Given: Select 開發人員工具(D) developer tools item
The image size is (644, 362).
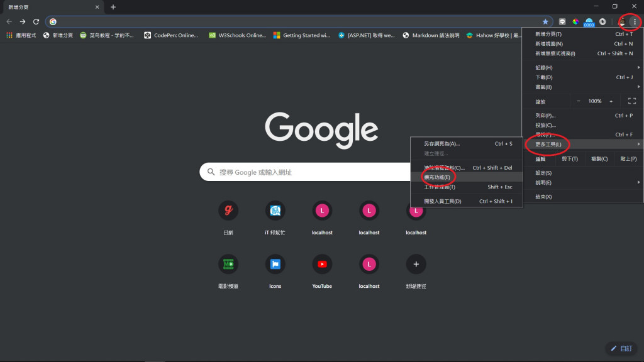Looking at the screenshot, I should pos(467,201).
